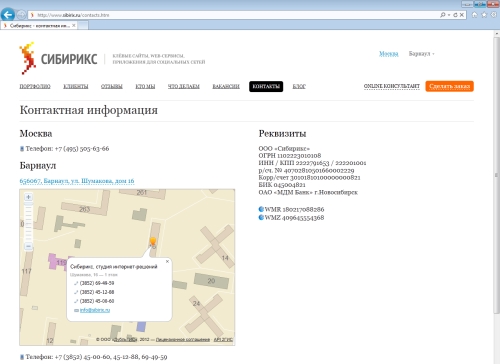The height and width of the screenshot is (364, 500).
Task: Select the active Контакты menu item
Action: (x=266, y=86)
